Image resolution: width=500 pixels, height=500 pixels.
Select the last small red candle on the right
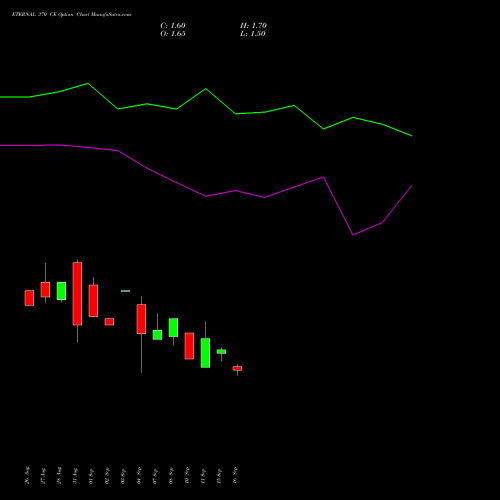click(x=237, y=368)
